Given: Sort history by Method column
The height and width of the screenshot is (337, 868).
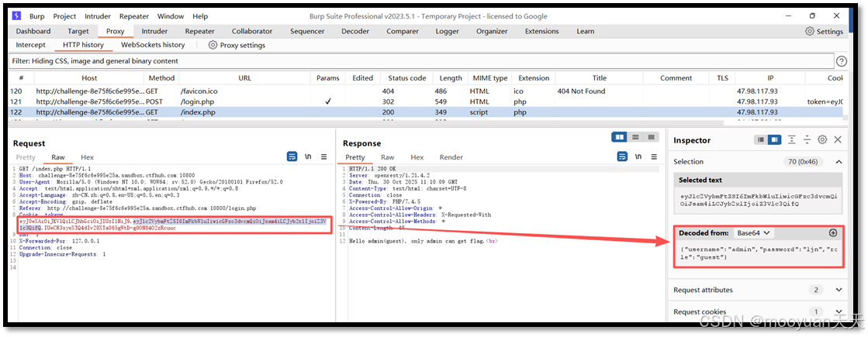Looking at the screenshot, I should coord(161,78).
